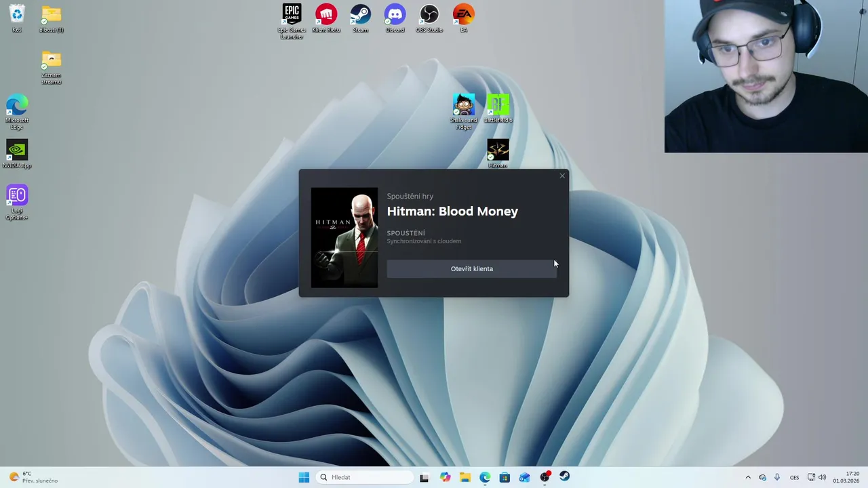Open Outlook from the taskbar
The width and height of the screenshot is (868, 488).
click(x=524, y=477)
